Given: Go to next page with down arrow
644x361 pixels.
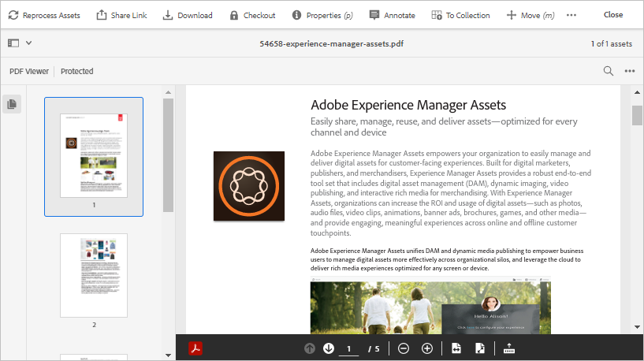Looking at the screenshot, I should point(329,348).
